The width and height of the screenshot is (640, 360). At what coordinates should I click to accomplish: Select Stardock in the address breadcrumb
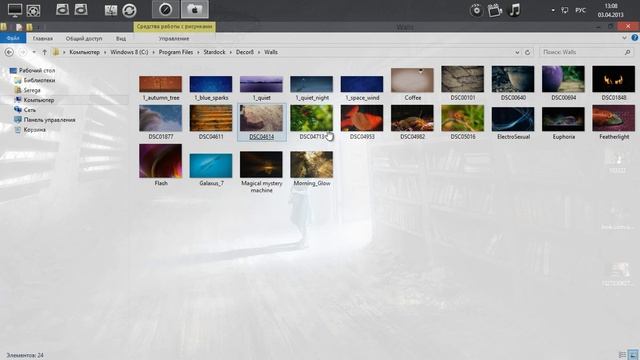tap(215, 52)
